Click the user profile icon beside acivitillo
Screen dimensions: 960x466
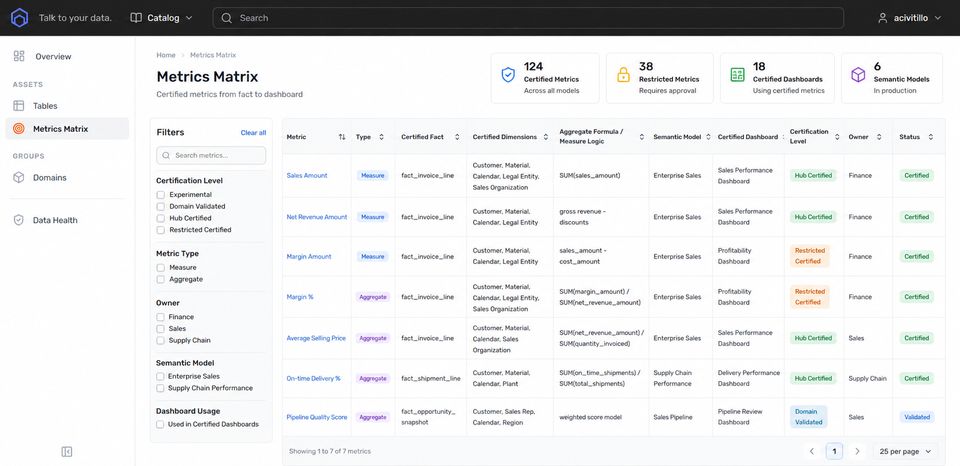882,18
